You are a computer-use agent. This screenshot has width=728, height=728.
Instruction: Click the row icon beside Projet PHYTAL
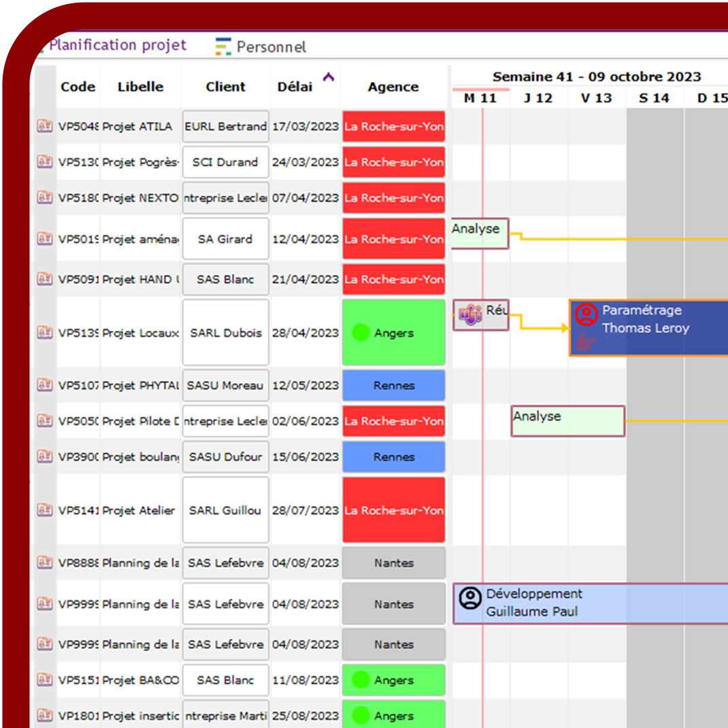click(45, 386)
